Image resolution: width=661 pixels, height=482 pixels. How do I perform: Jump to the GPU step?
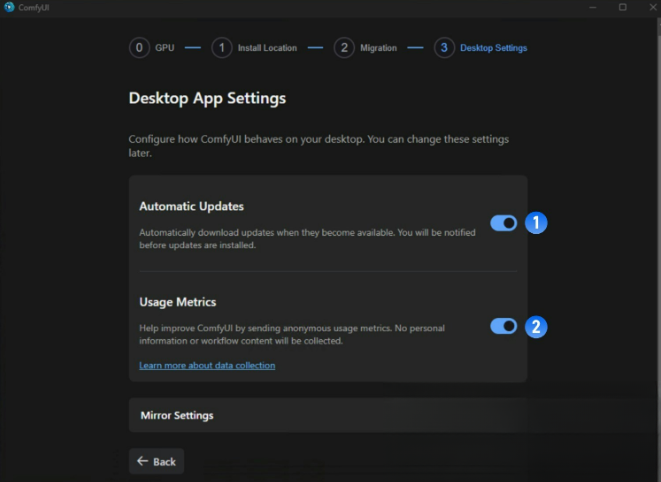point(152,48)
